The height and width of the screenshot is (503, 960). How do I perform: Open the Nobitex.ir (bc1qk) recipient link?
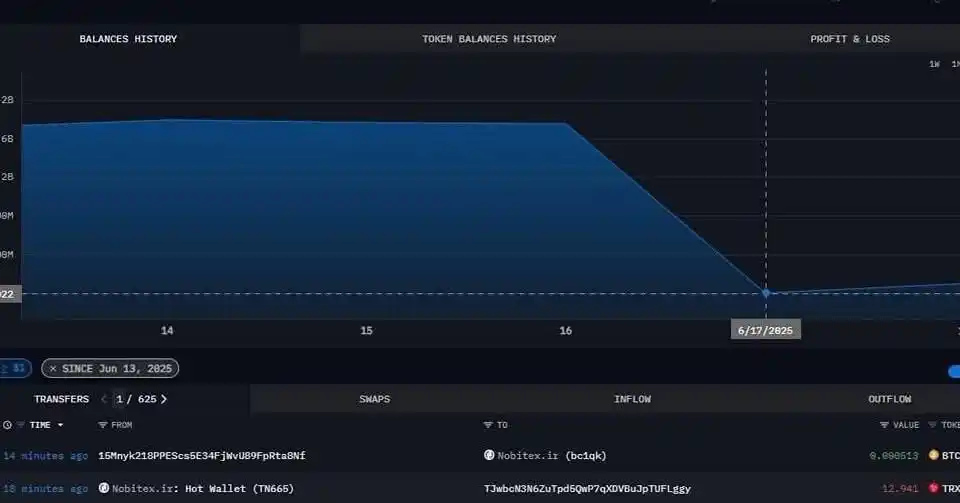(552, 455)
